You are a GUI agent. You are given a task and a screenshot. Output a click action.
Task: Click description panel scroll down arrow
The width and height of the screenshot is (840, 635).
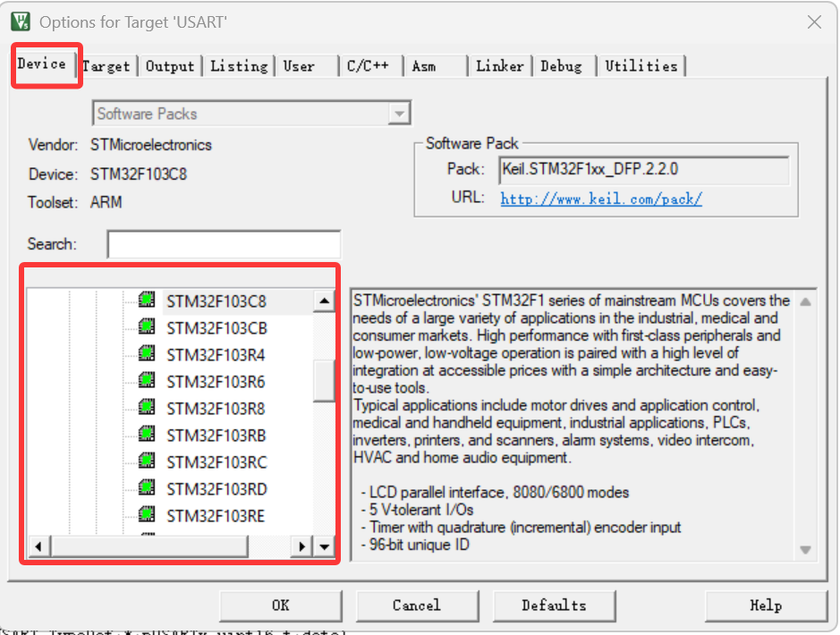coord(805,550)
